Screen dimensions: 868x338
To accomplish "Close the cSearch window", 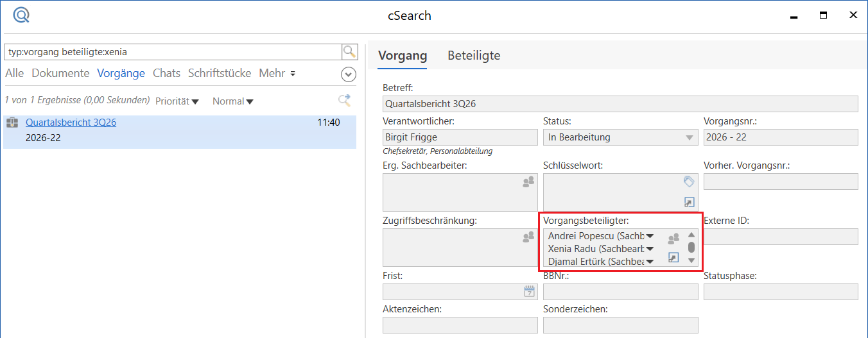I will pos(853,15).
